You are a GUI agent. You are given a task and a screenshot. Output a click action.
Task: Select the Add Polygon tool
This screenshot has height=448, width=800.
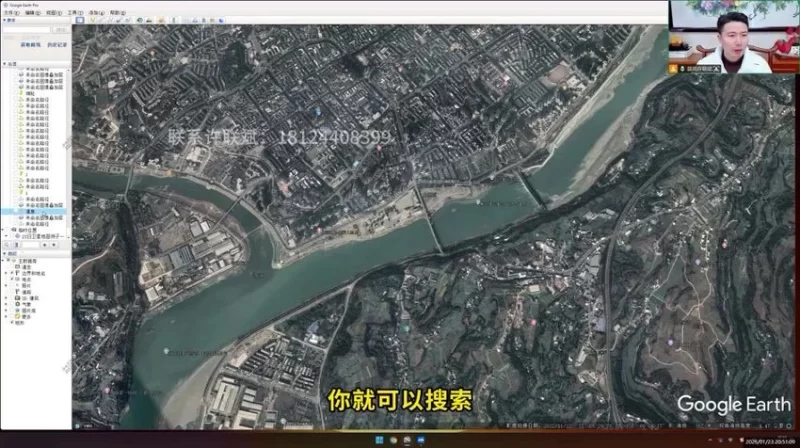tap(102, 20)
